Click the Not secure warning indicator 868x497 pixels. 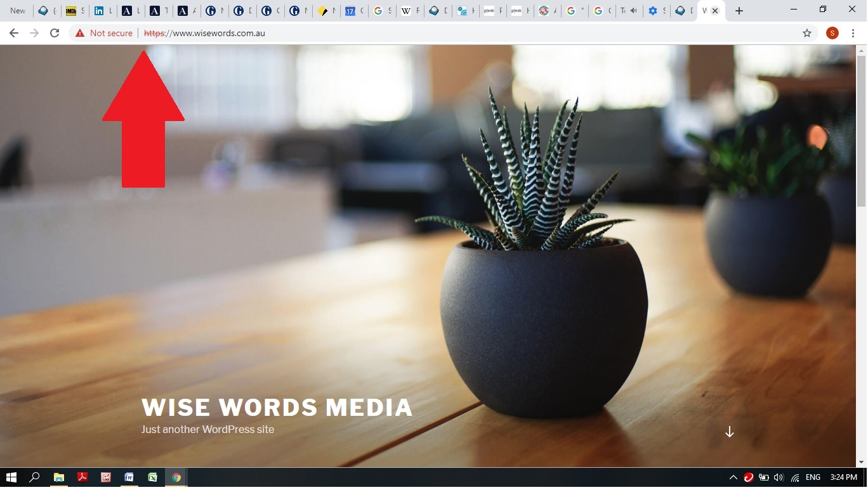pos(104,33)
